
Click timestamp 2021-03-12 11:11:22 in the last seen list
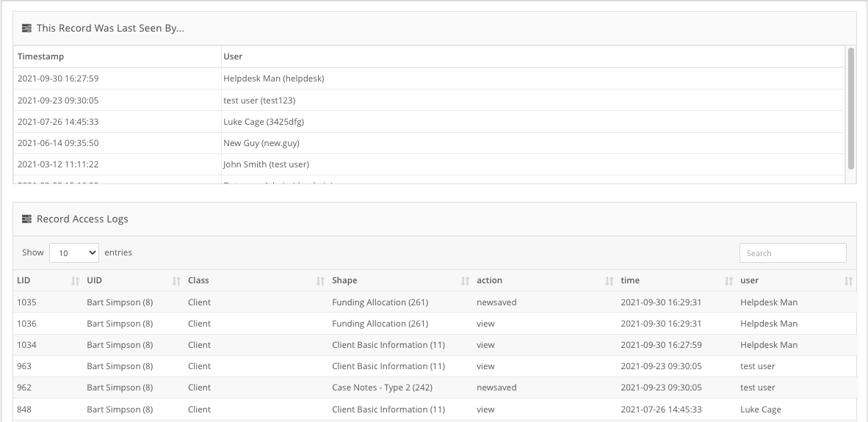(x=58, y=164)
